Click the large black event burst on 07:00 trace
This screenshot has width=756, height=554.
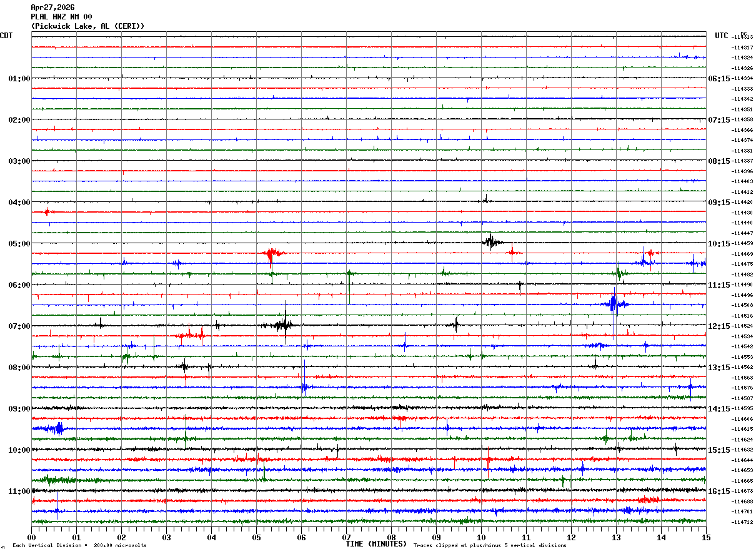click(x=283, y=324)
